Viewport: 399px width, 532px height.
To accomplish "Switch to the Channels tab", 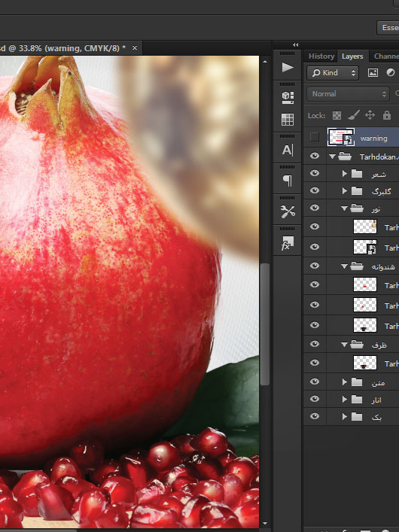I will [x=385, y=56].
